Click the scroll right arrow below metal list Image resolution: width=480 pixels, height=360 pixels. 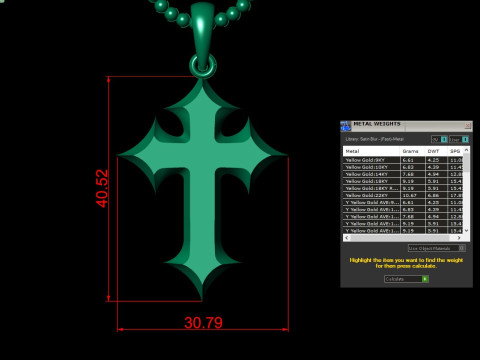[x=459, y=238]
